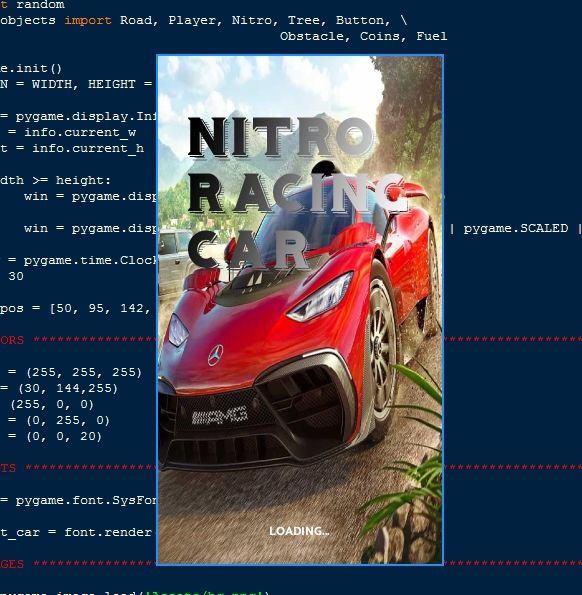Click 'pygame.SCALED' flag in the editor
Image resolution: width=582 pixels, height=595 pixels.
click(516, 228)
